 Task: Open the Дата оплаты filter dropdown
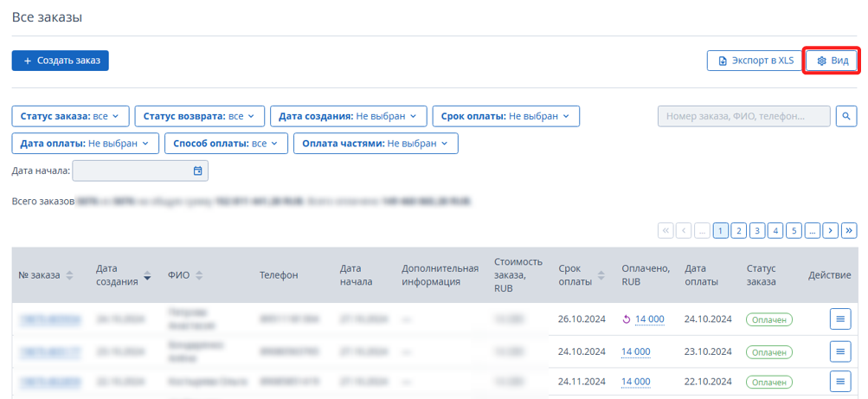coord(86,144)
